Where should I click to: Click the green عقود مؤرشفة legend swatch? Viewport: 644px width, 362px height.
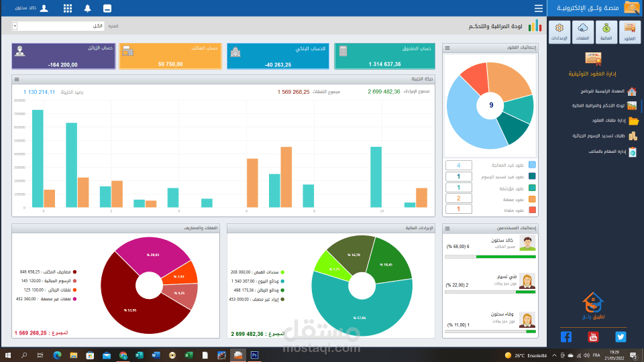pos(532,188)
